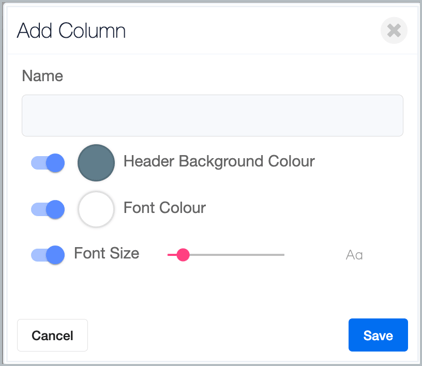Save the new column

pos(378,335)
